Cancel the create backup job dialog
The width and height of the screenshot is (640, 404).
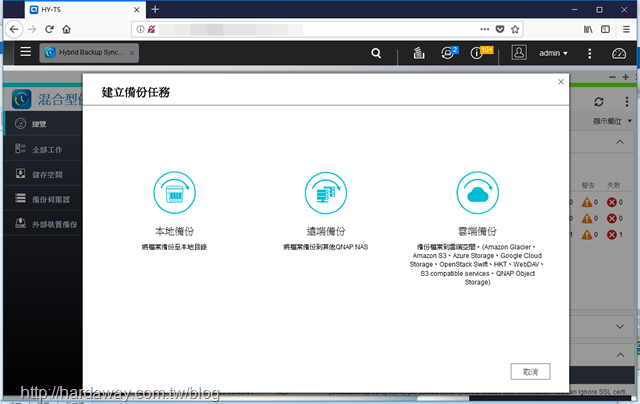click(530, 371)
